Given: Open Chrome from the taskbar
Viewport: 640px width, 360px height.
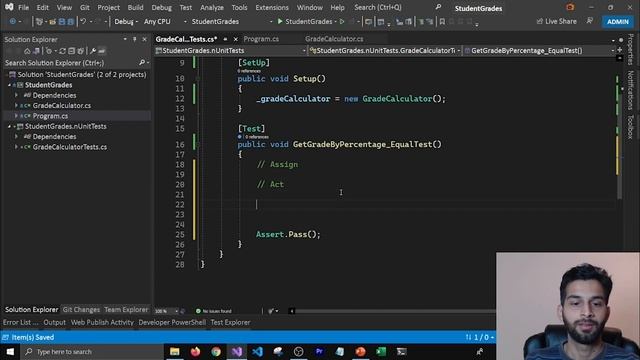Looking at the screenshot, I should (216, 351).
